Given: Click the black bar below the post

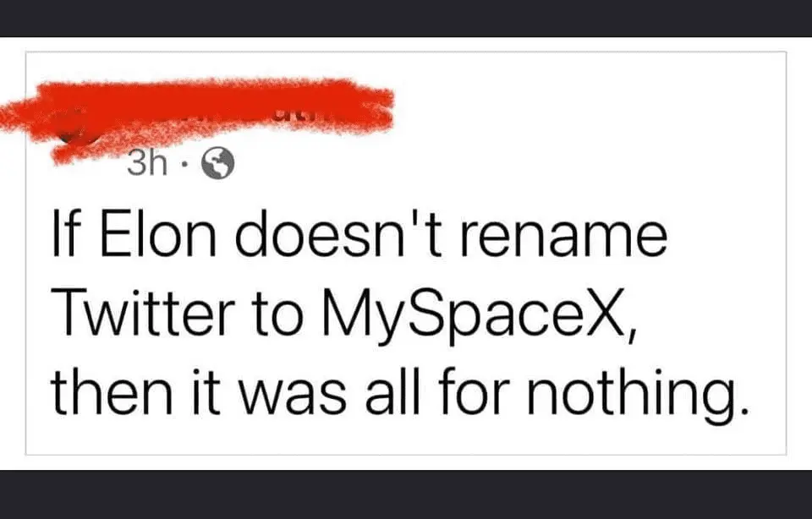Looking at the screenshot, I should [x=406, y=494].
